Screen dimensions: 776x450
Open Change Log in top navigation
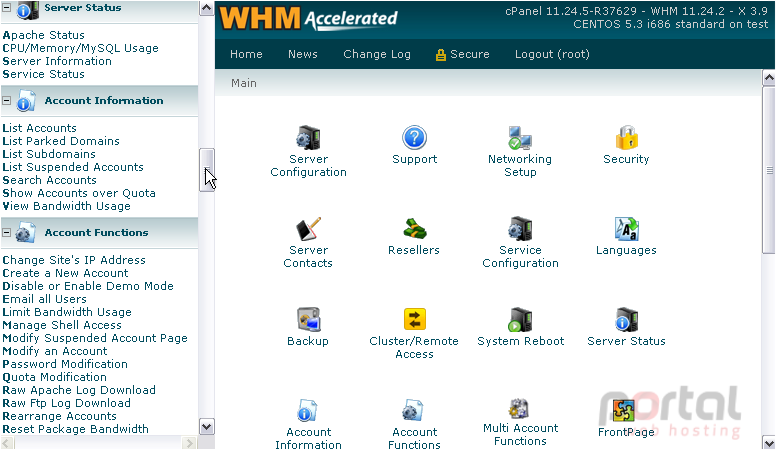[x=377, y=54]
